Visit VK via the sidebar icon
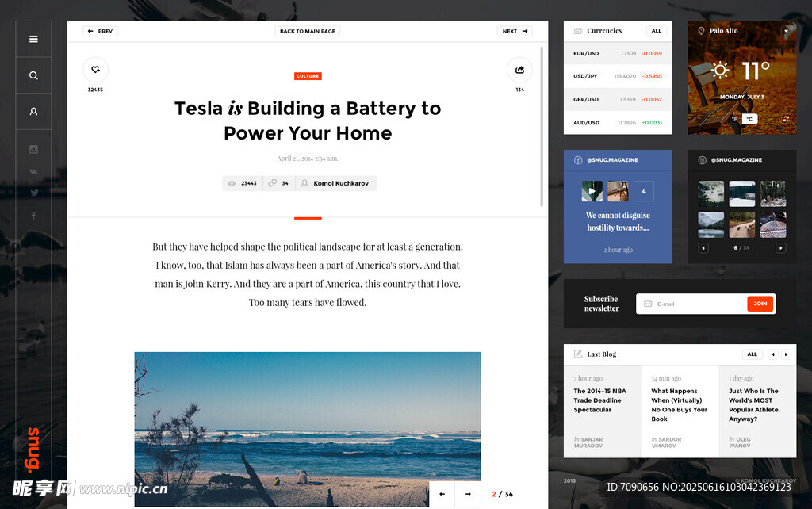Viewport: 812px width, 509px height. point(33,171)
